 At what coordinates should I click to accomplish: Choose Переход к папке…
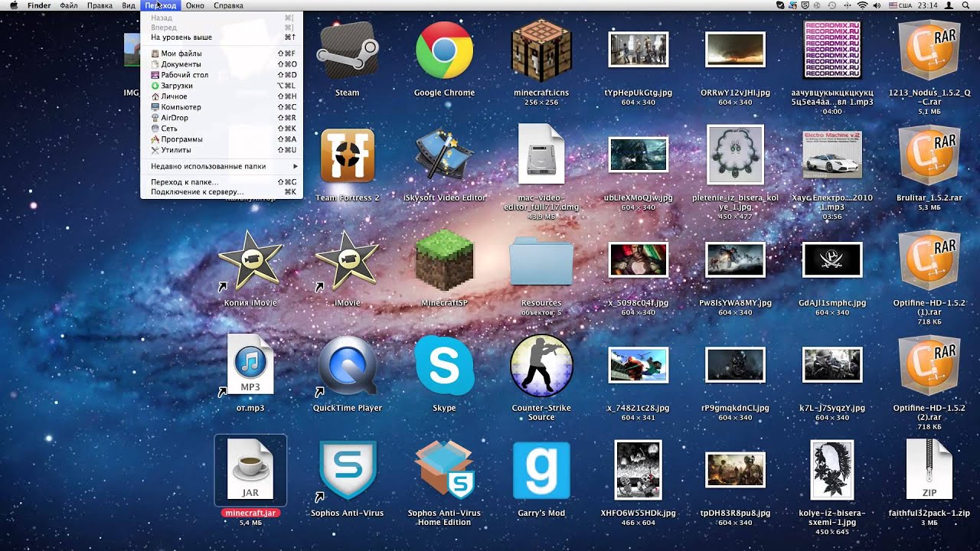click(222, 182)
